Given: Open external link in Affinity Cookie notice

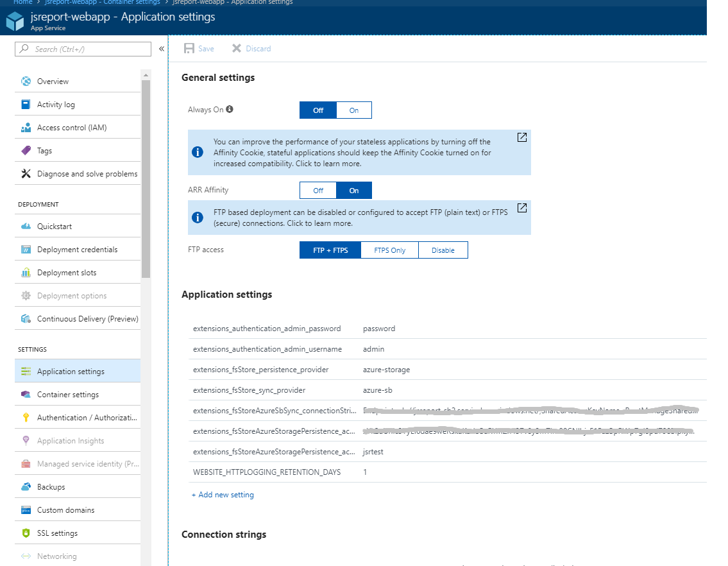Looking at the screenshot, I should tap(522, 137).
